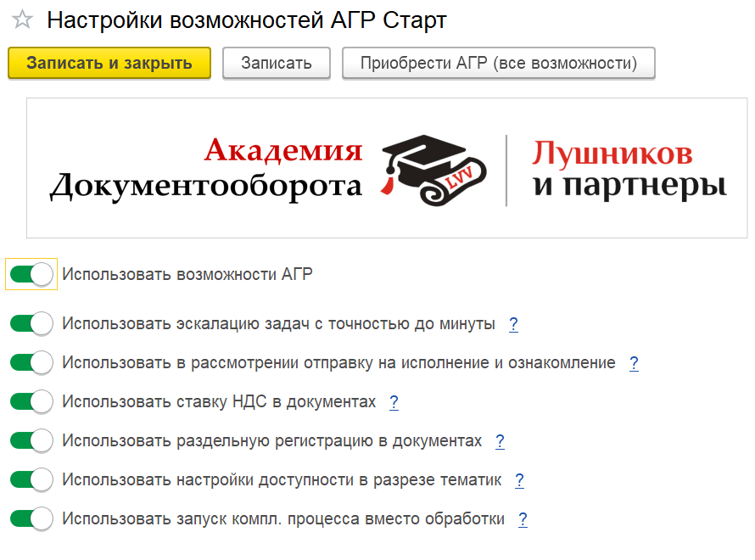Screen dimensions: 755x560
Task: Toggle запуск компл. процесса вместо обработки
Action: 31,518
